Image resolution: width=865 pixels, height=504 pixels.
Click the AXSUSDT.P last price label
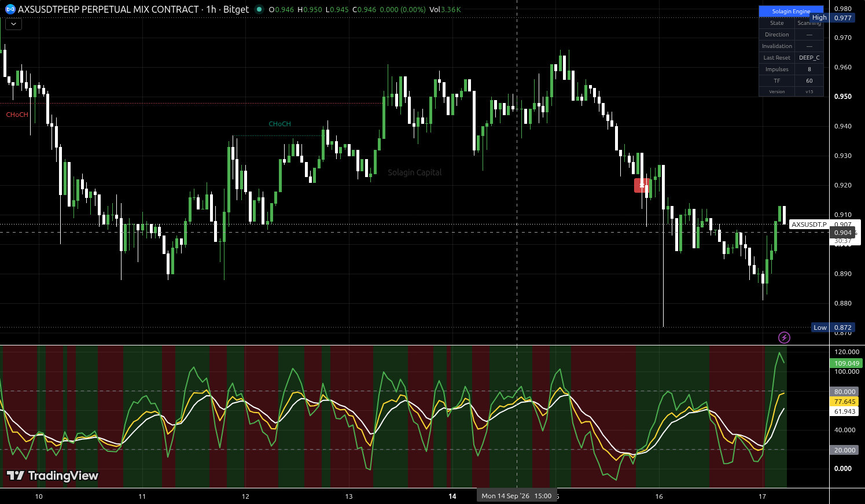[809, 225]
